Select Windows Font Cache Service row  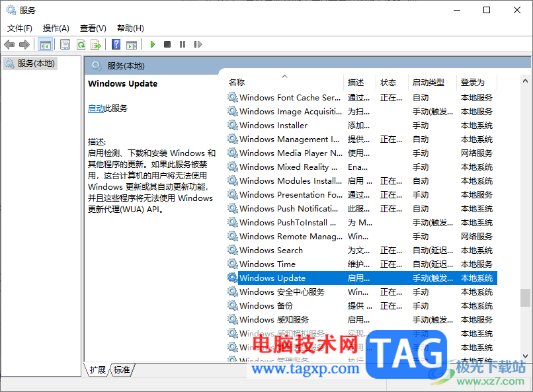[362, 97]
